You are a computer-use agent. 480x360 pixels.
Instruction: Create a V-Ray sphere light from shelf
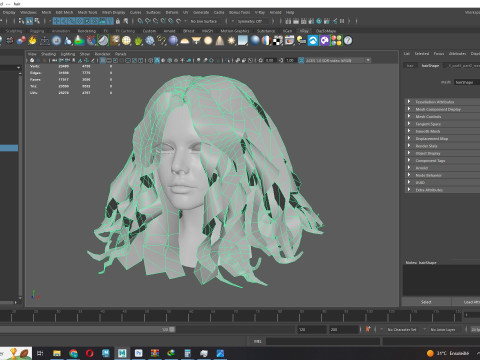(x=208, y=41)
